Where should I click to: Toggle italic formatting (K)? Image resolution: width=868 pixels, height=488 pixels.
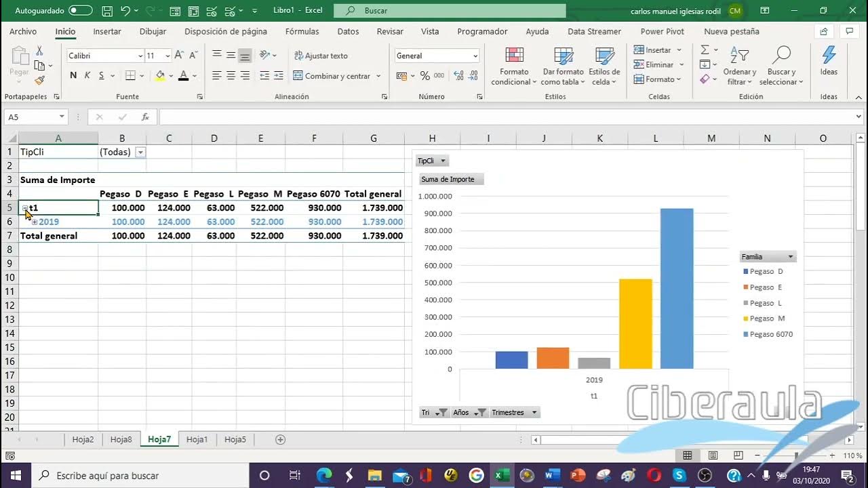[x=87, y=76]
